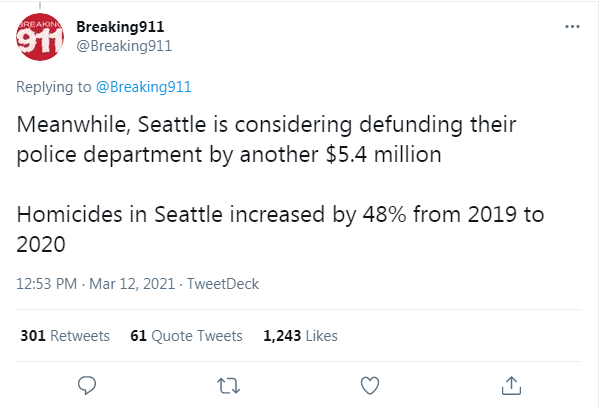Image resolution: width=601 pixels, height=408 pixels.
Task: Click the homicides increased by 48% sentence
Action: tap(280, 229)
